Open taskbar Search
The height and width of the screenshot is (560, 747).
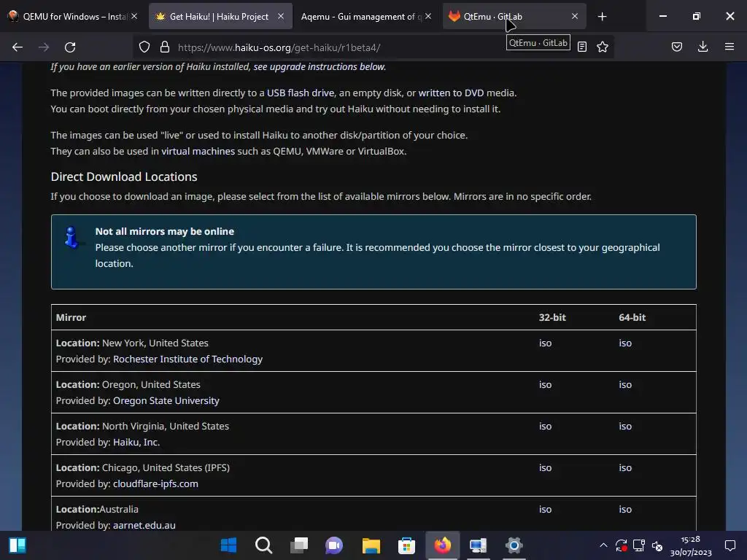[x=264, y=545]
